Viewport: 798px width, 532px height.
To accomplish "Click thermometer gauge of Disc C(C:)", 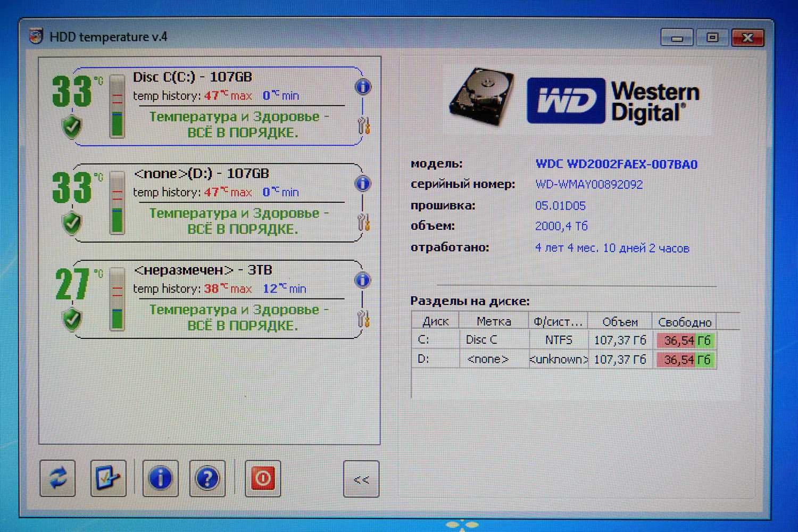I will click(117, 106).
